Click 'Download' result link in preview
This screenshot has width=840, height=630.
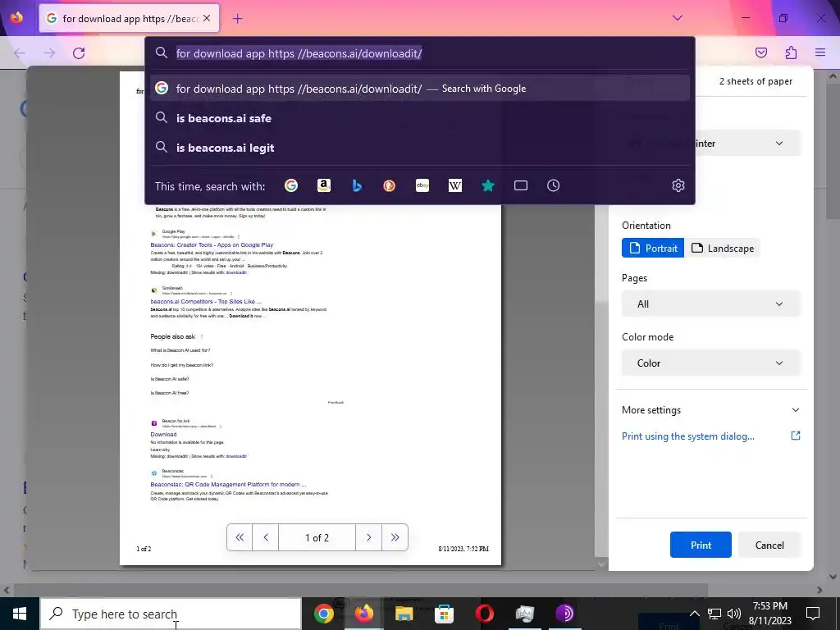163,435
